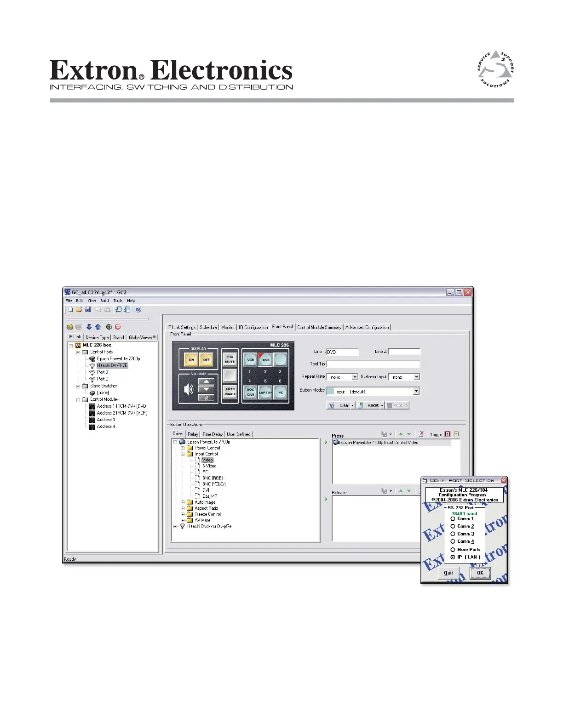Viewport: 563px width, 728px height.
Task: Click the red minus remove icon
Action: (x=118, y=327)
